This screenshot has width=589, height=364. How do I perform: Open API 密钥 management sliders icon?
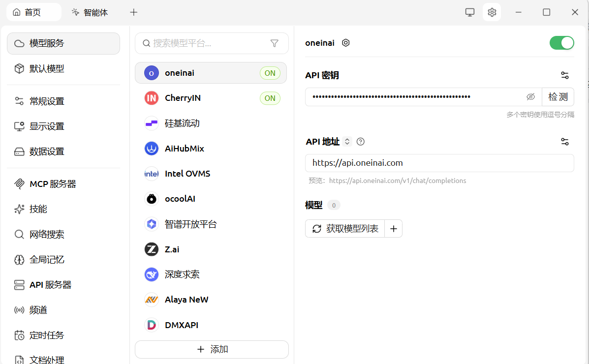tap(564, 75)
